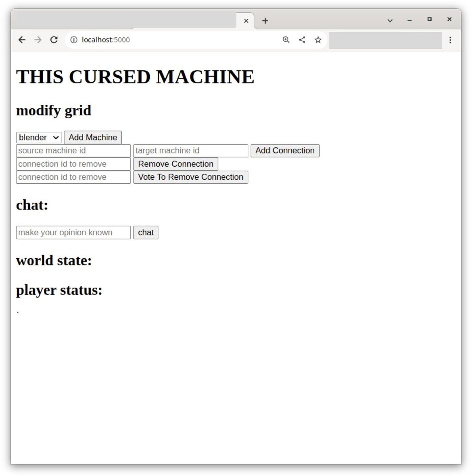Focus the make your opinion known field
The width and height of the screenshot is (472, 476).
point(73,232)
